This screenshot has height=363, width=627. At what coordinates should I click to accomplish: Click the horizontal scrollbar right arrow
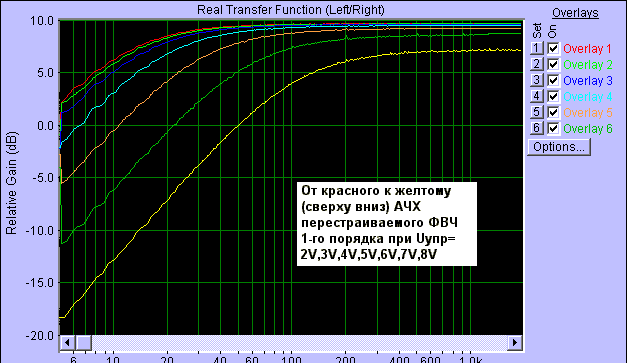(515, 343)
